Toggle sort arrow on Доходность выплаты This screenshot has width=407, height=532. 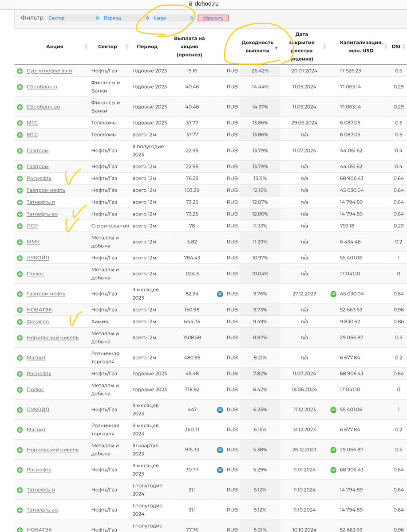276,48
